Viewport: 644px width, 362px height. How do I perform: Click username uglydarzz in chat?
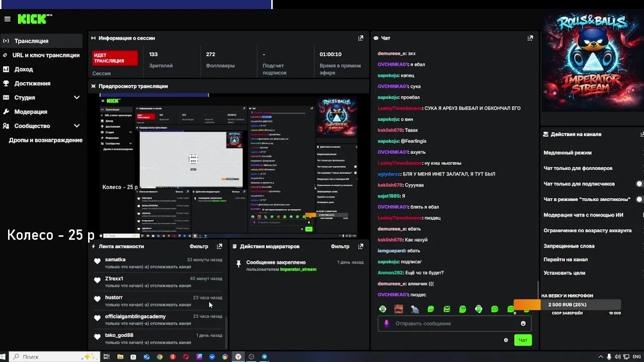tap(389, 174)
